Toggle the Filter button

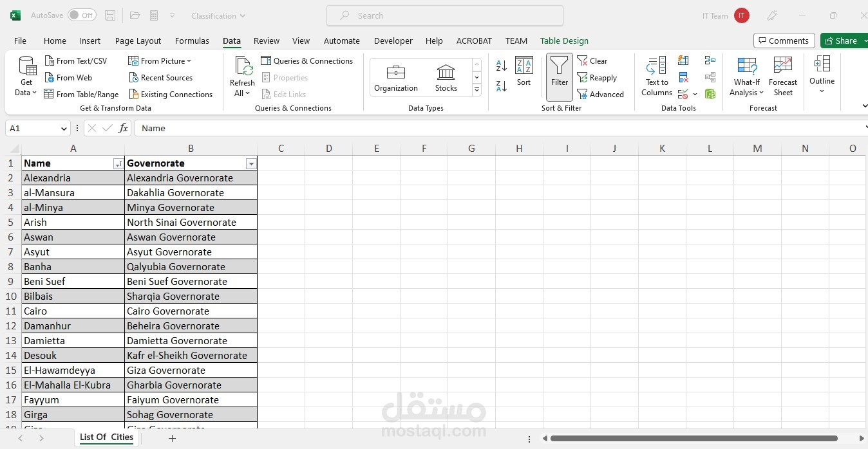point(560,77)
